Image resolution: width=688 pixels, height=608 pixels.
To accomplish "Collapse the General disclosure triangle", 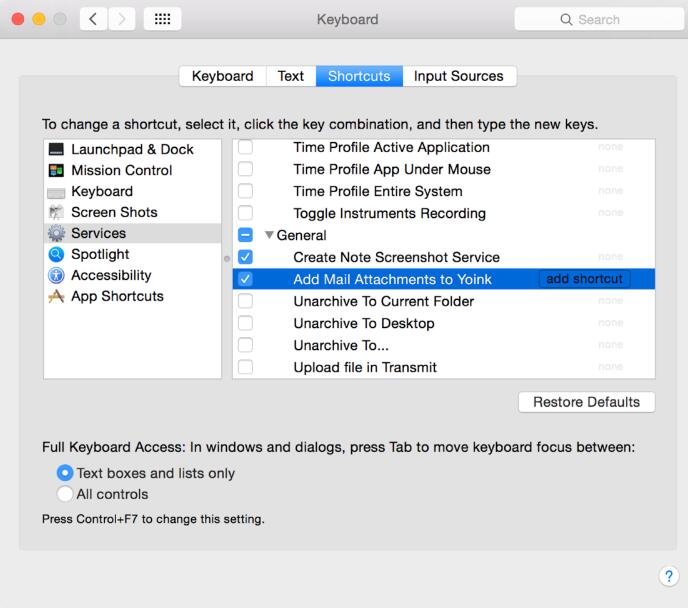I will [269, 235].
